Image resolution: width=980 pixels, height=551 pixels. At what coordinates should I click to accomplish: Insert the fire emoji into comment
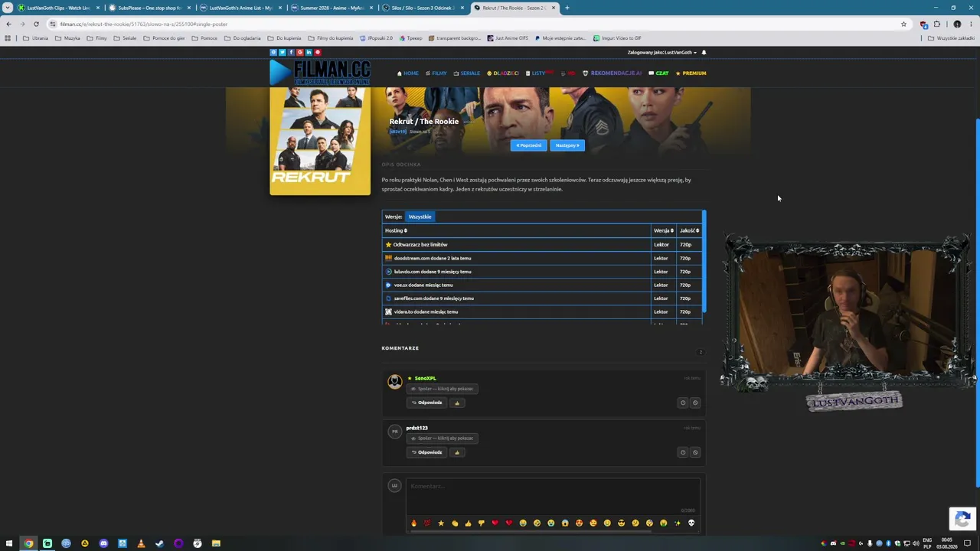413,523
